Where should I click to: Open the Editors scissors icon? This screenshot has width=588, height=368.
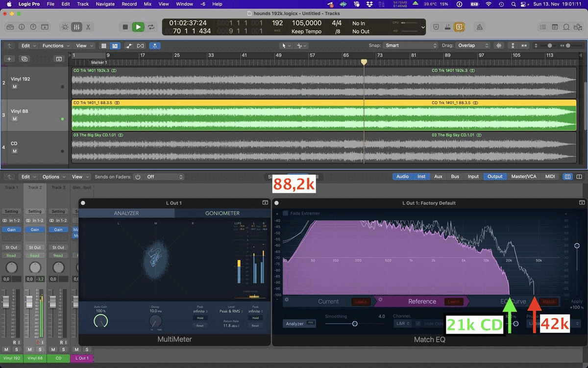point(88,27)
